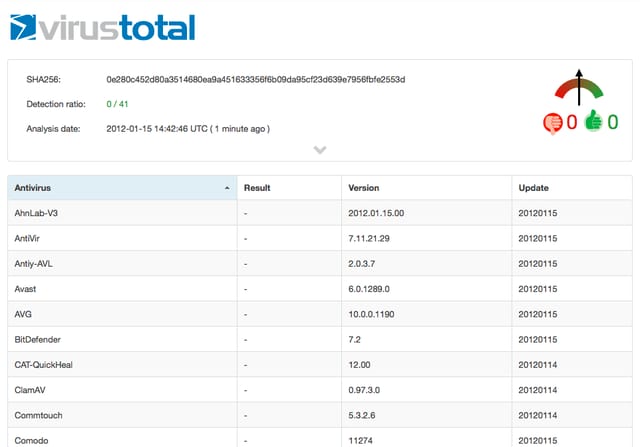Click update date 20120115 in BitDefender row
Image resolution: width=640 pixels, height=447 pixels.
click(538, 340)
